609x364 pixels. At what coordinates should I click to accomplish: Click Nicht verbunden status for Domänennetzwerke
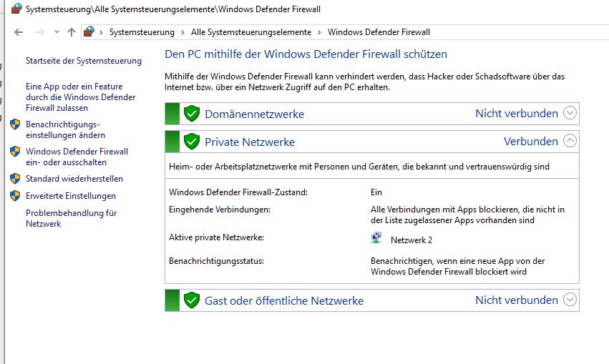click(517, 113)
